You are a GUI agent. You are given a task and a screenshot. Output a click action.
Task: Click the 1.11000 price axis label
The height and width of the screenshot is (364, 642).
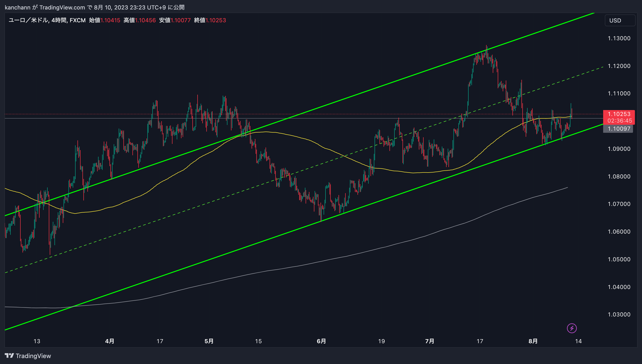click(619, 93)
